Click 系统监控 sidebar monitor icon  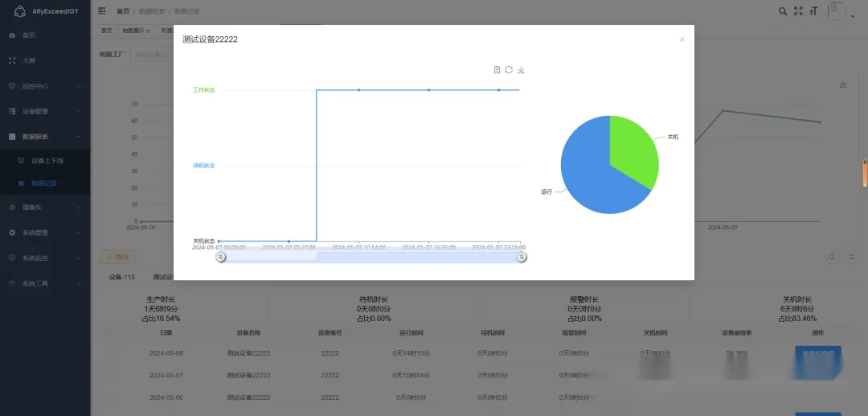click(x=12, y=257)
